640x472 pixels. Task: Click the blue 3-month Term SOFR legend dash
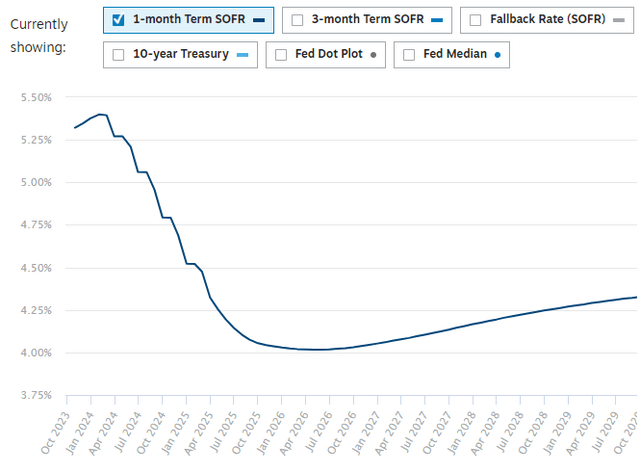pos(436,20)
